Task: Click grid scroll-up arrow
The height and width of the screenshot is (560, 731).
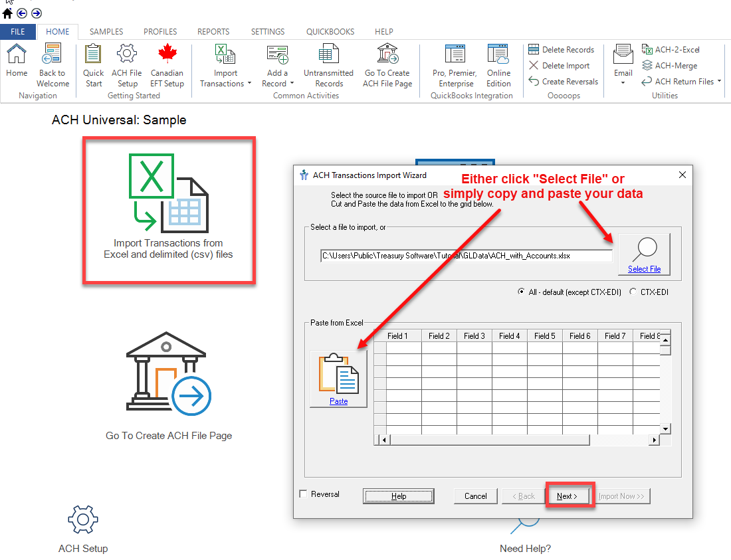Action: point(666,340)
